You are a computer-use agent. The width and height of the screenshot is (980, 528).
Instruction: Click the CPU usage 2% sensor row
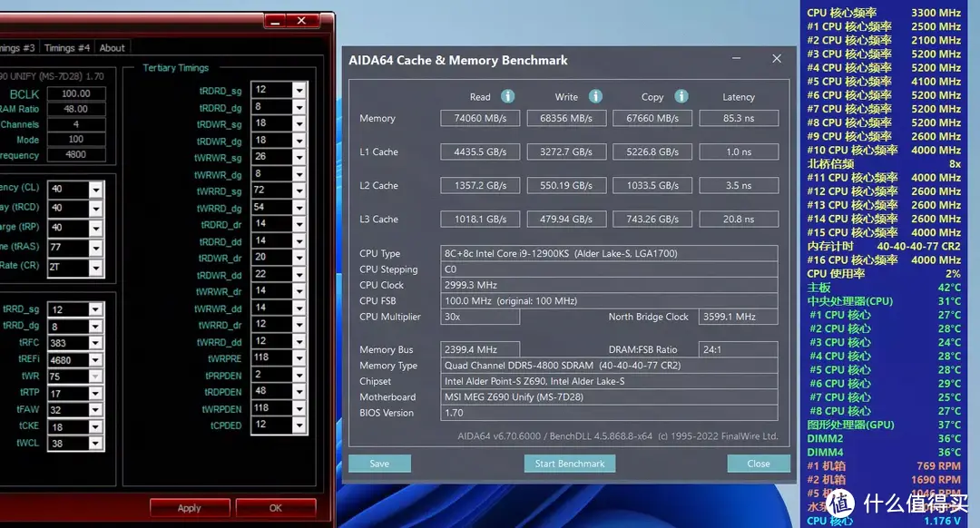(x=884, y=274)
